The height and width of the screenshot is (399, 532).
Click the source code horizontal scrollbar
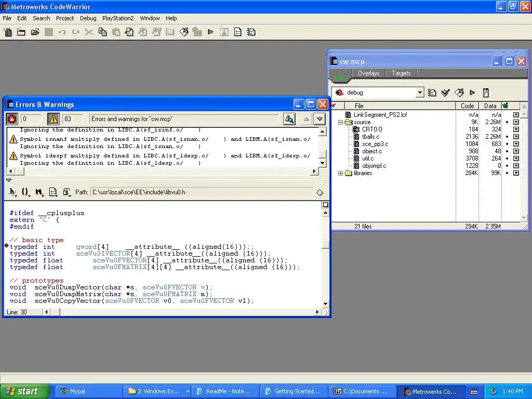pos(182,312)
